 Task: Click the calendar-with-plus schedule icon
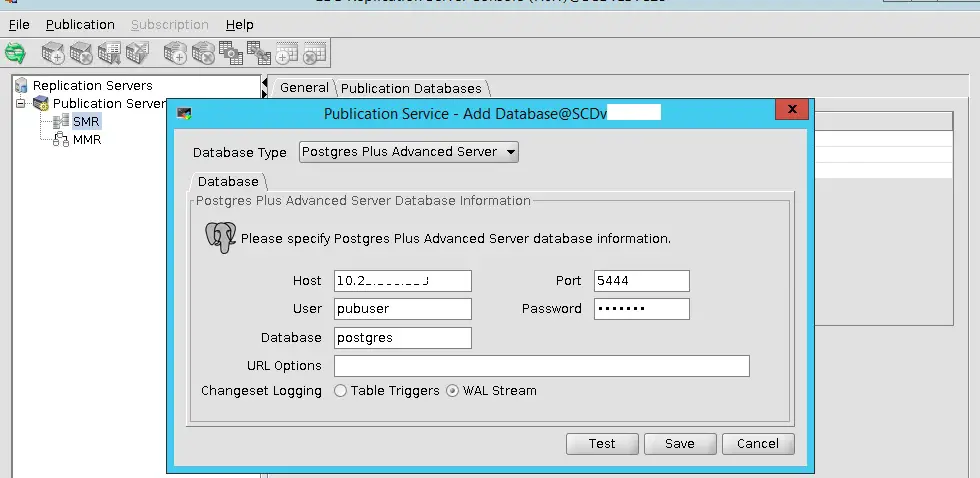point(287,53)
